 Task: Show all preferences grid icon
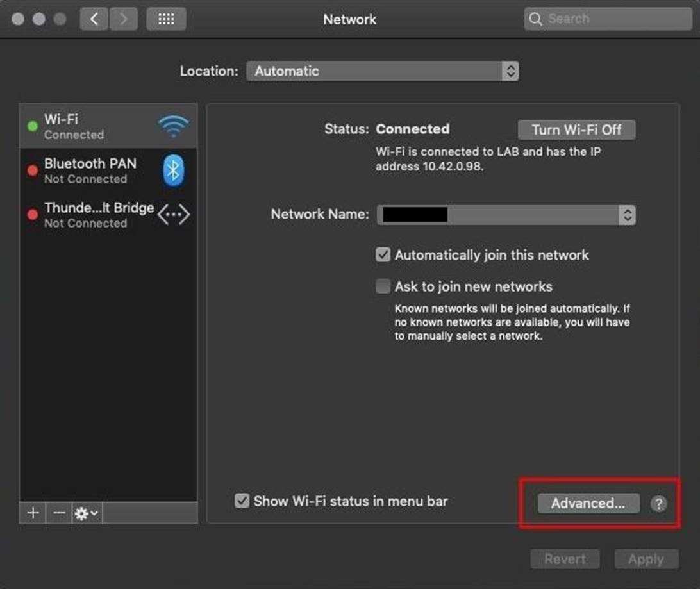click(166, 19)
